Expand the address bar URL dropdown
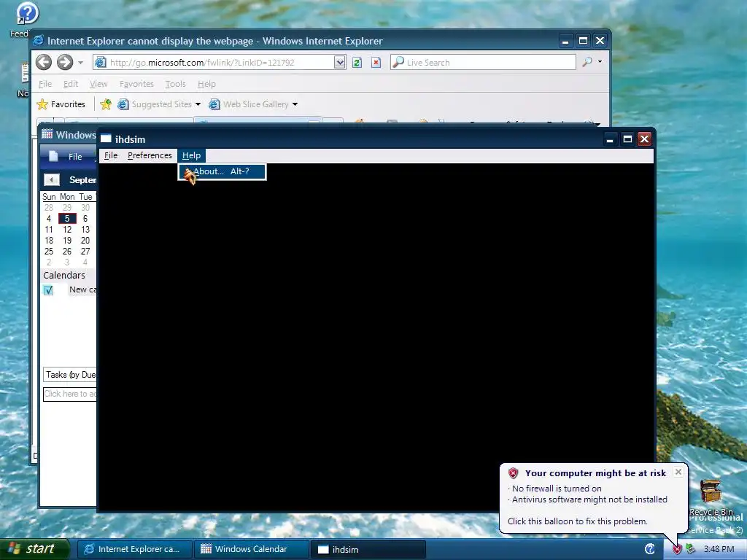The image size is (747, 560). click(x=339, y=63)
